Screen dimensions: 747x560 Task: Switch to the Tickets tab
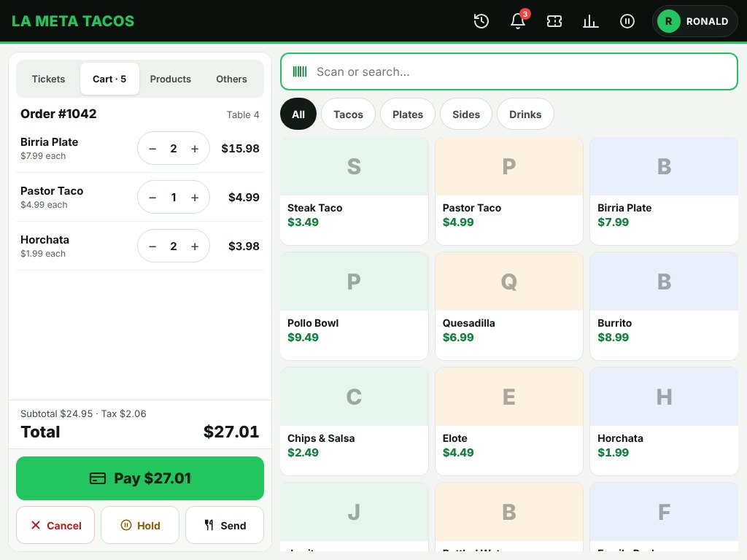click(x=48, y=79)
